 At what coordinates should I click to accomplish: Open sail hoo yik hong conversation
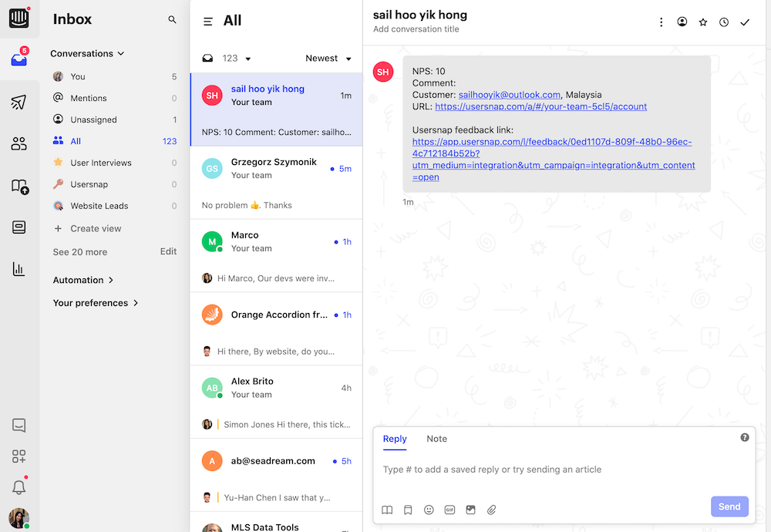coord(277,109)
